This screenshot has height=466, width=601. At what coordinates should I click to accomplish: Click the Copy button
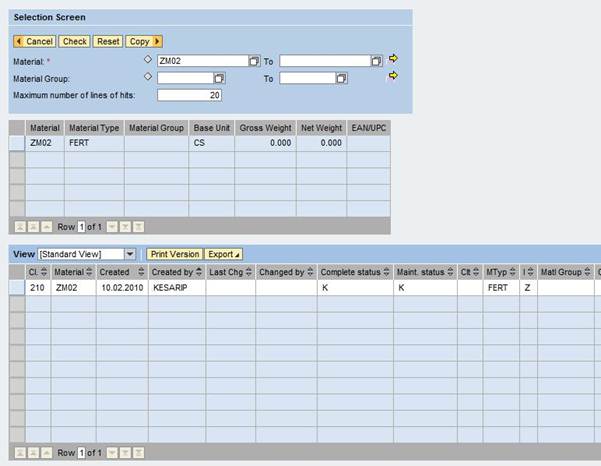coord(144,41)
